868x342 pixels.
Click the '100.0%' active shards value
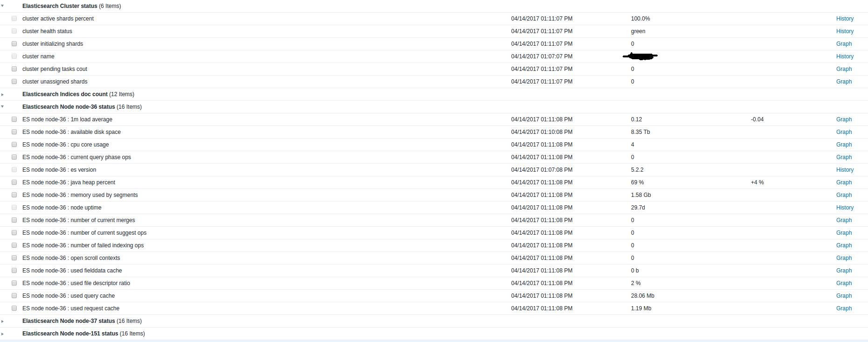tap(640, 19)
